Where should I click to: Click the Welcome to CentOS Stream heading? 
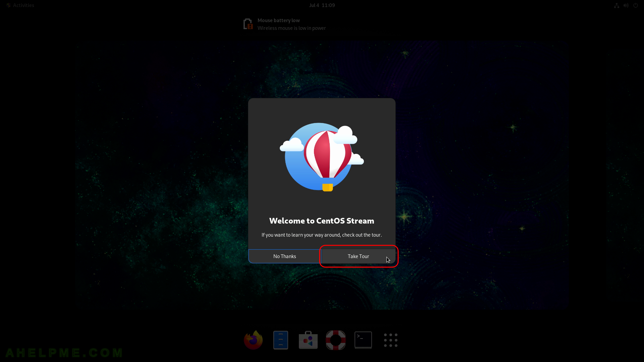click(x=322, y=221)
